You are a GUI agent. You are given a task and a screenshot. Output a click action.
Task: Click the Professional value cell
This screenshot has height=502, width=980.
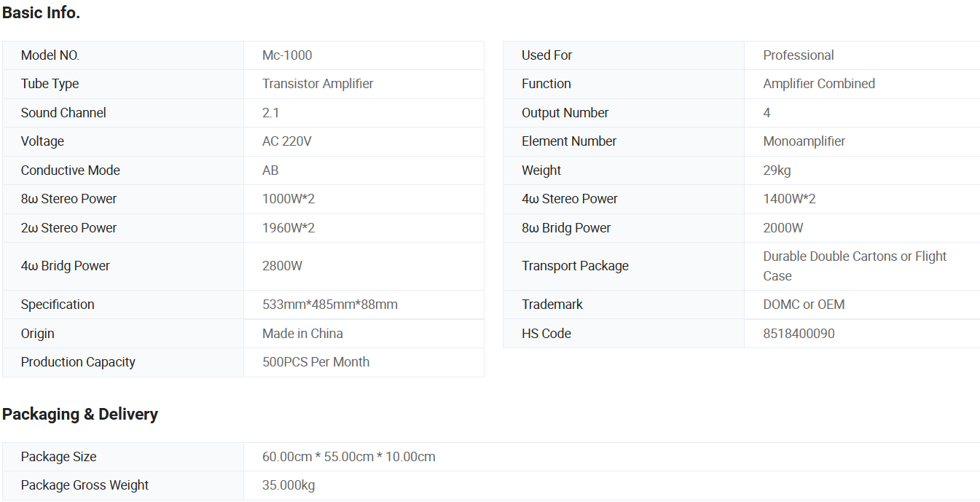799,55
